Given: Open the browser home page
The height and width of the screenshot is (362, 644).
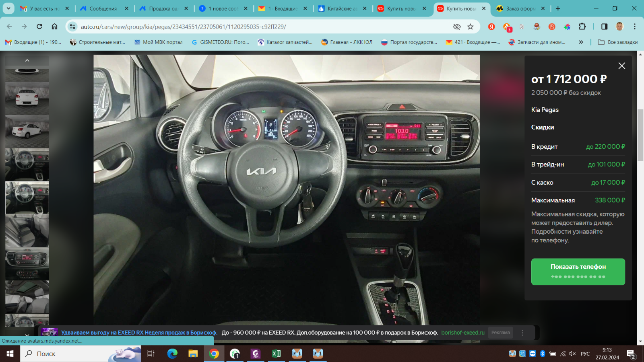Looking at the screenshot, I should tap(54, 27).
